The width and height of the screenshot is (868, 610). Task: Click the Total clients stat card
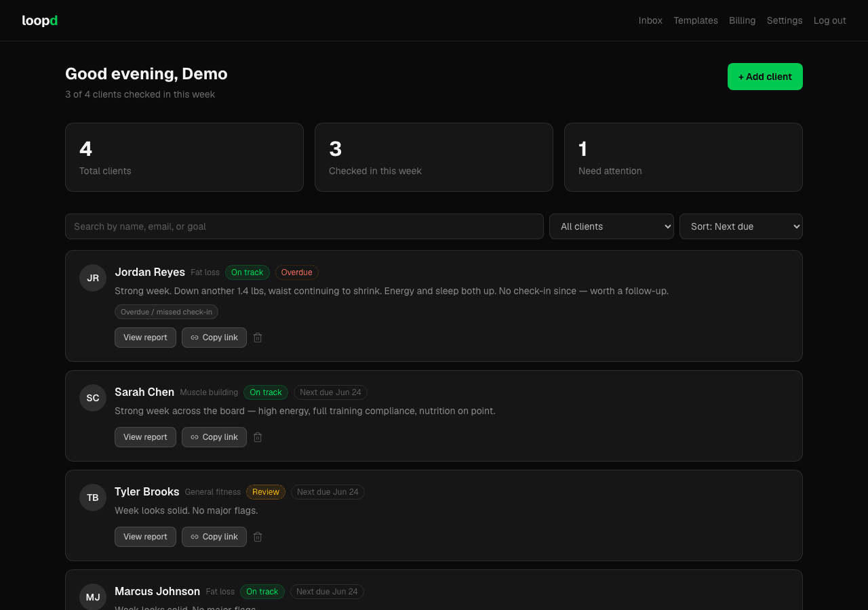[184, 157]
